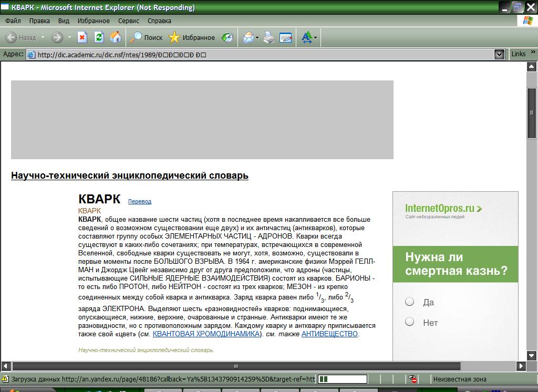Select the Нет radio button
This screenshot has width=538, height=392.
(410, 322)
